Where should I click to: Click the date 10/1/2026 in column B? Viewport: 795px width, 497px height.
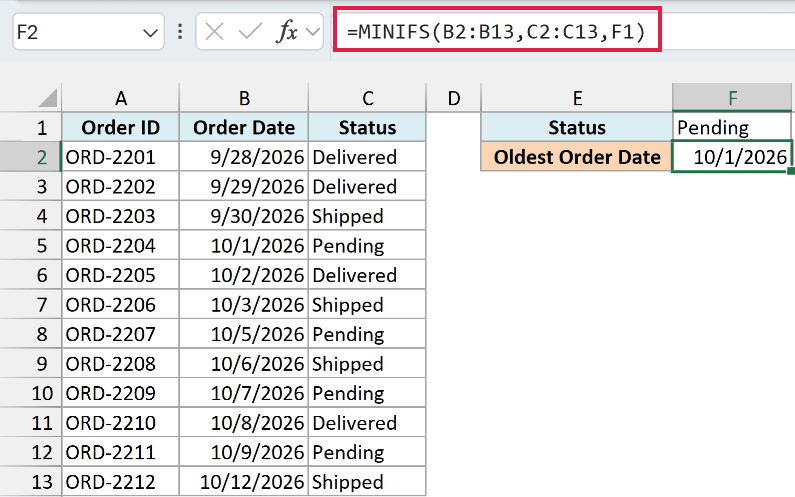click(x=244, y=245)
